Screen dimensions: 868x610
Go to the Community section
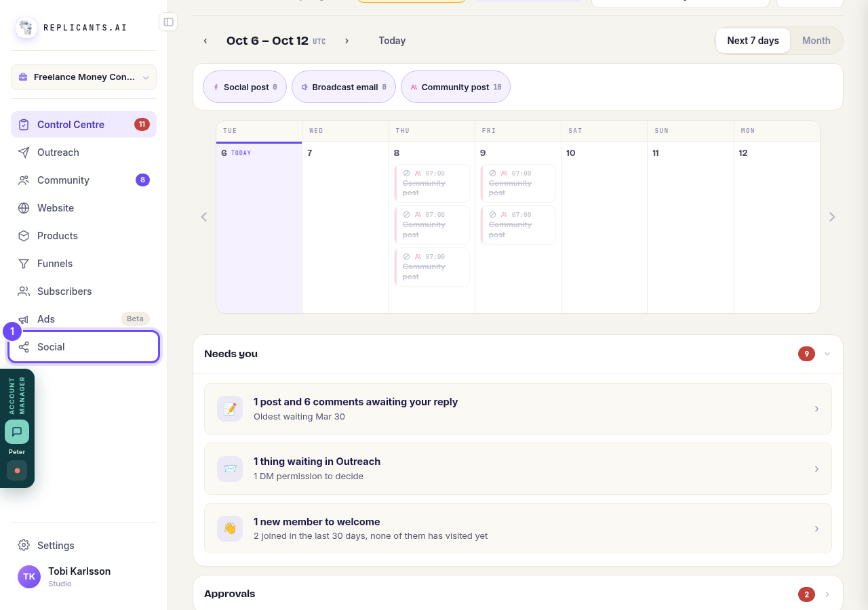(x=83, y=180)
